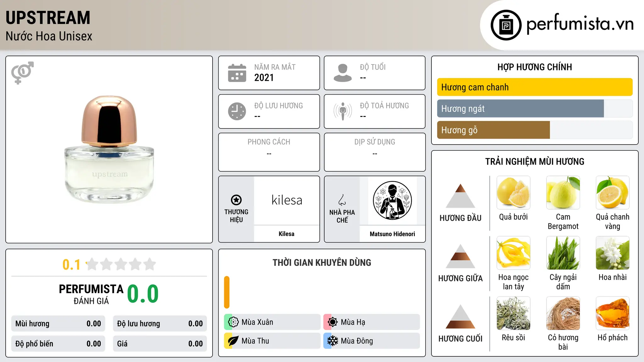Select the Mùa Xuân season label
This screenshot has height=362, width=644.
[257, 322]
